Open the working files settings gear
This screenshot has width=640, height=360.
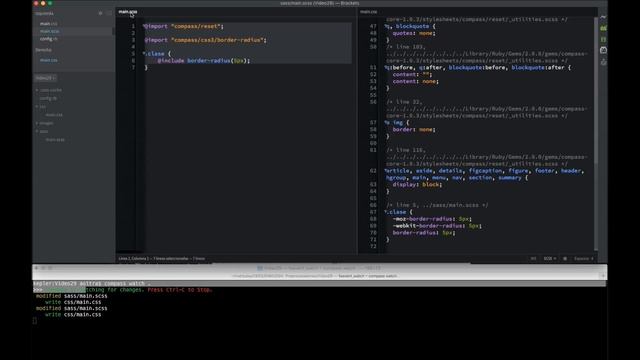pyautogui.click(x=100, y=13)
